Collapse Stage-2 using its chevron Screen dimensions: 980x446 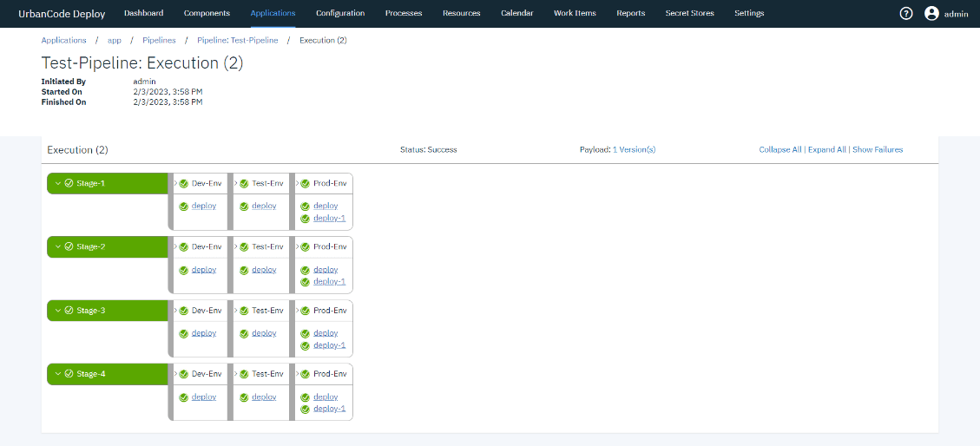tap(58, 247)
